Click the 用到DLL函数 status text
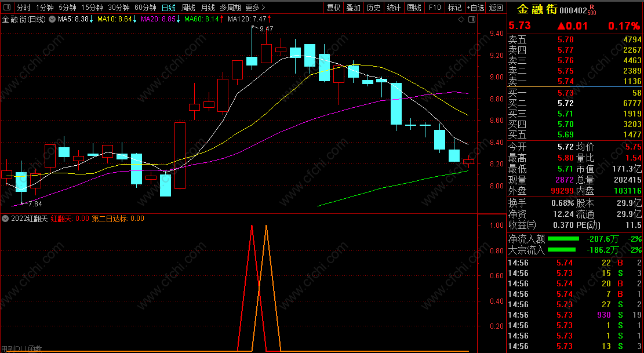Screen dimensions: 644x353 click(x=21, y=349)
